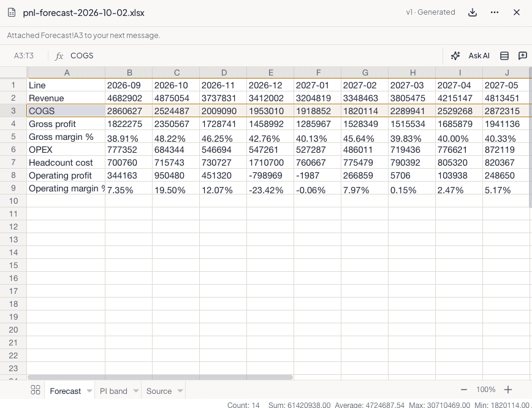Switch to the Source sheet tab

pyautogui.click(x=159, y=391)
